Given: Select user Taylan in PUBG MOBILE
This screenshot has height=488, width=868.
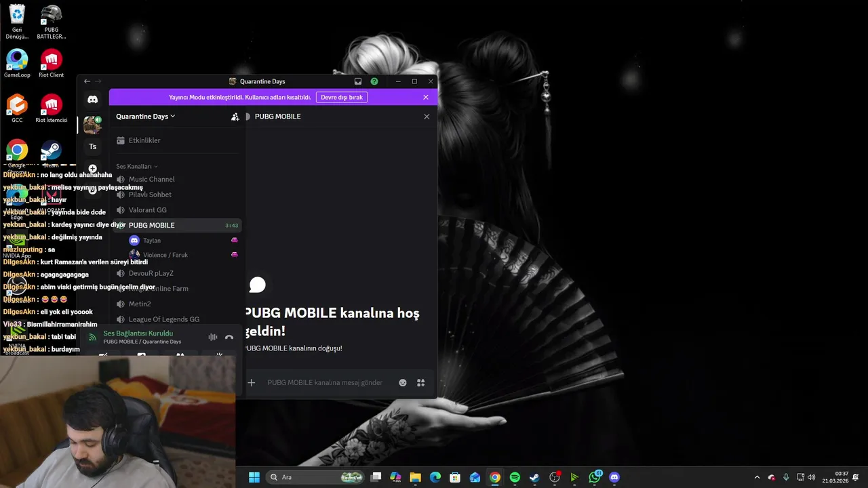Looking at the screenshot, I should pyautogui.click(x=182, y=241).
